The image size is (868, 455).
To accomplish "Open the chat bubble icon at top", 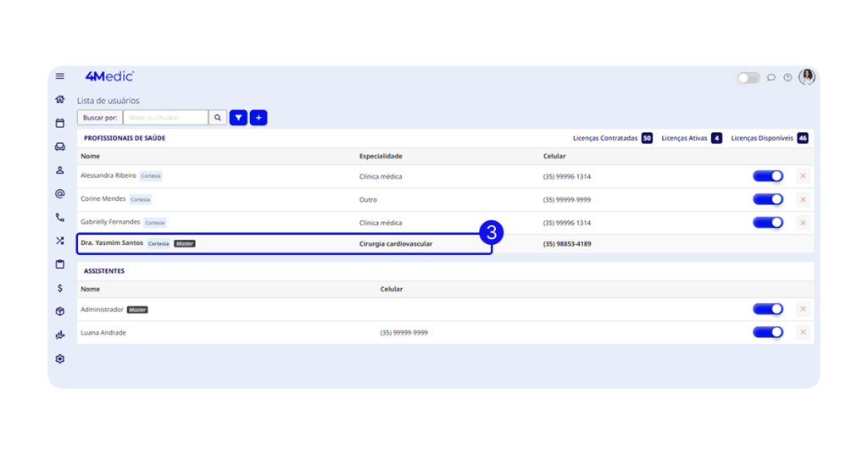I will 771,77.
